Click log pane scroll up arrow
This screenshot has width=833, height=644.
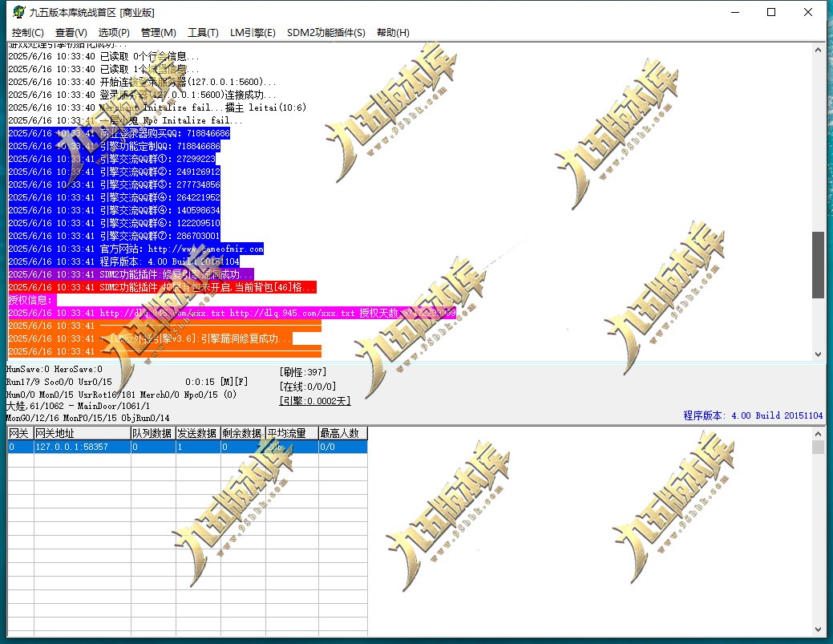pyautogui.click(x=818, y=50)
